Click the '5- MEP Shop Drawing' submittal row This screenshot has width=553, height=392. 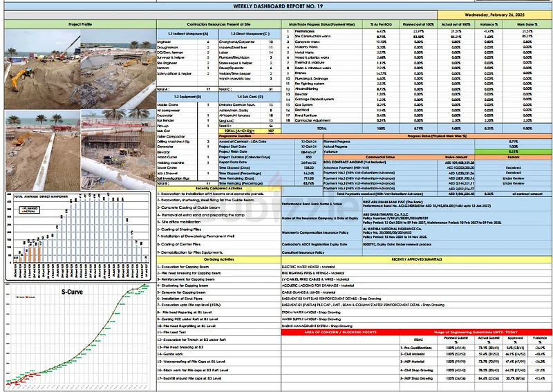476,378
